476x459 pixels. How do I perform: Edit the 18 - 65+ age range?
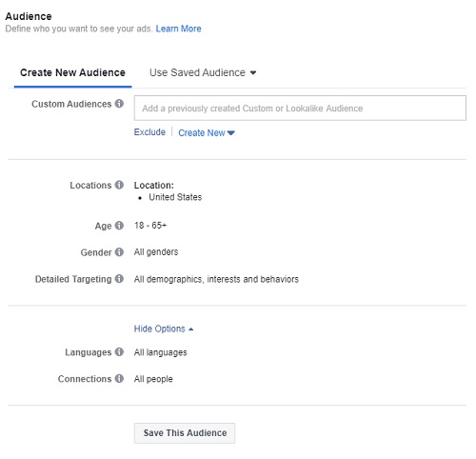150,226
